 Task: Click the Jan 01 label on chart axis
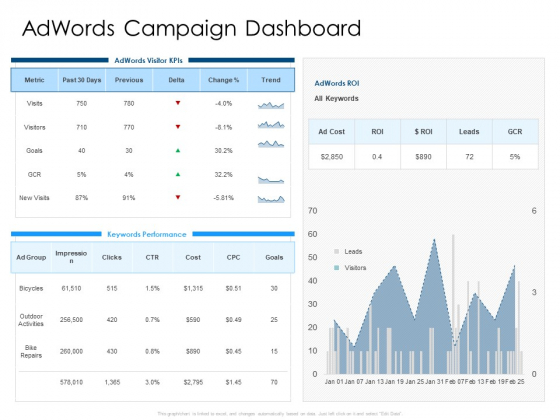click(x=334, y=382)
